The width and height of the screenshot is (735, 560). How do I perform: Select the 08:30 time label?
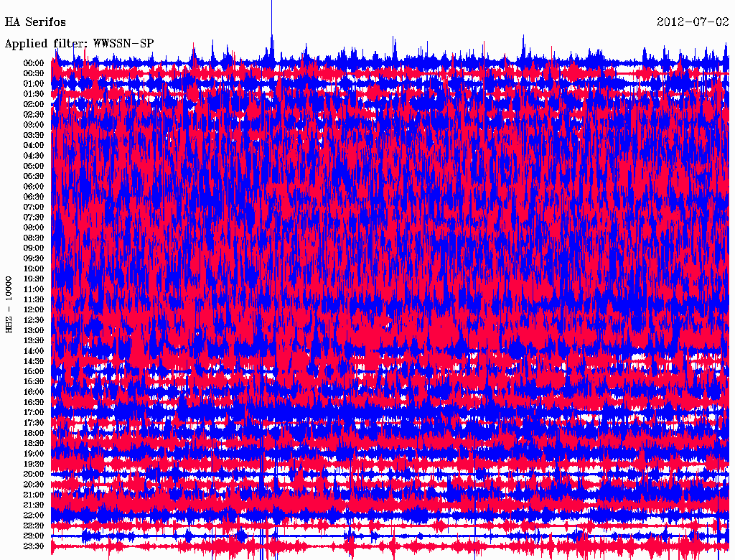pos(34,238)
